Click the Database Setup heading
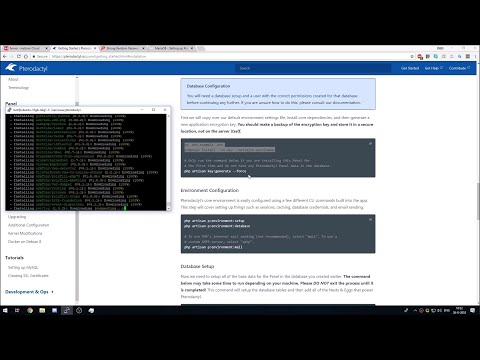The height and width of the screenshot is (360, 480). point(197,266)
